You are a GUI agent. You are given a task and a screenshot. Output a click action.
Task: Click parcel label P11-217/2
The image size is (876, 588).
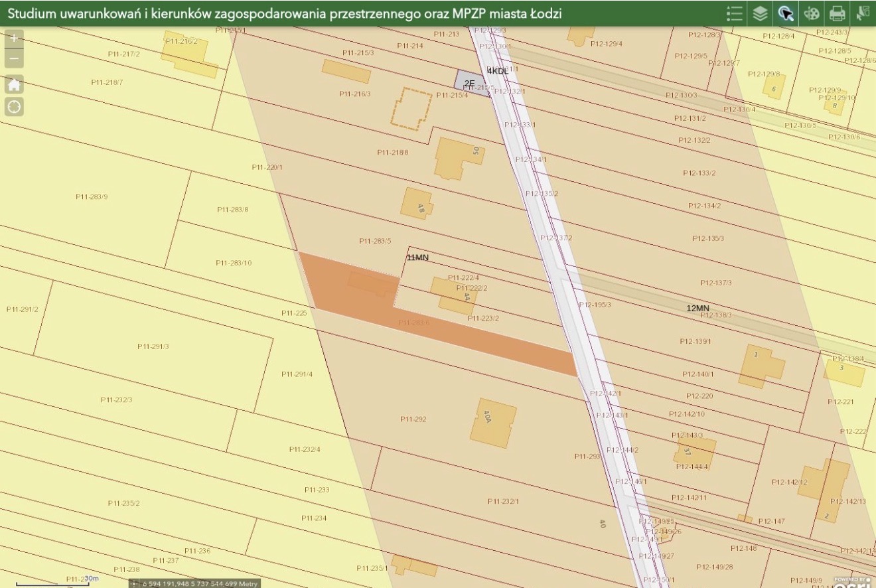click(124, 54)
